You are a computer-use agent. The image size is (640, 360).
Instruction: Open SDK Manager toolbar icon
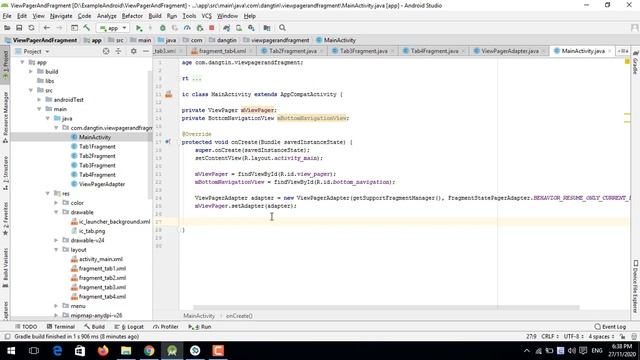click(251, 28)
